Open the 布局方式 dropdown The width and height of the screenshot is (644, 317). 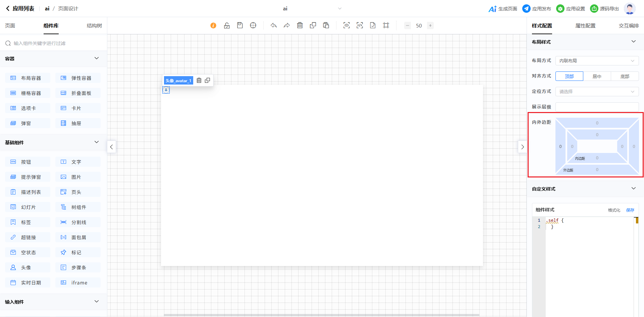coord(597,61)
